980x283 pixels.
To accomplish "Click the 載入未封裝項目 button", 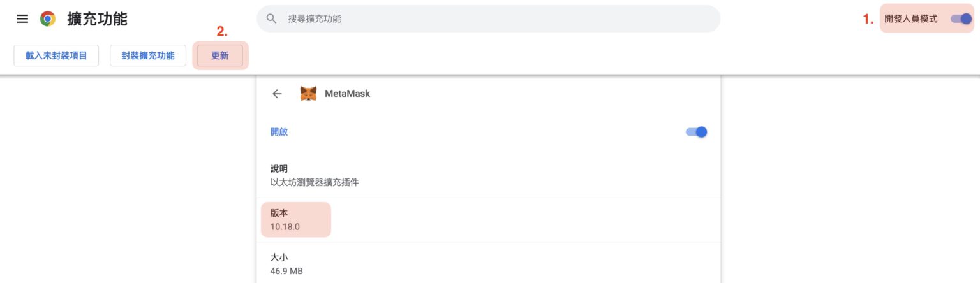I will (56, 55).
